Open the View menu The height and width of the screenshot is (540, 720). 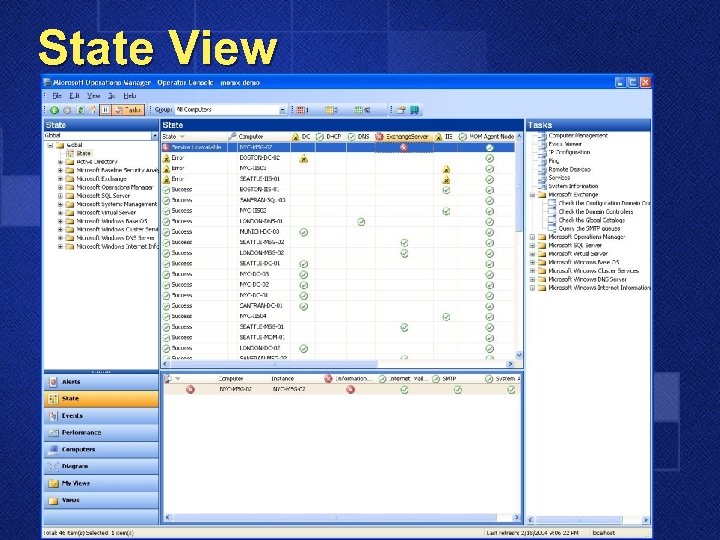click(x=94, y=96)
